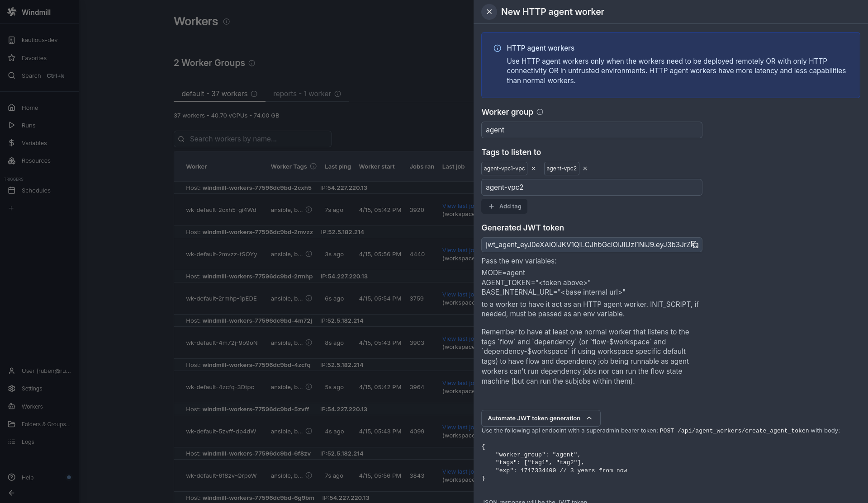
Task: Click the Search workers by name field
Action: pos(252,139)
